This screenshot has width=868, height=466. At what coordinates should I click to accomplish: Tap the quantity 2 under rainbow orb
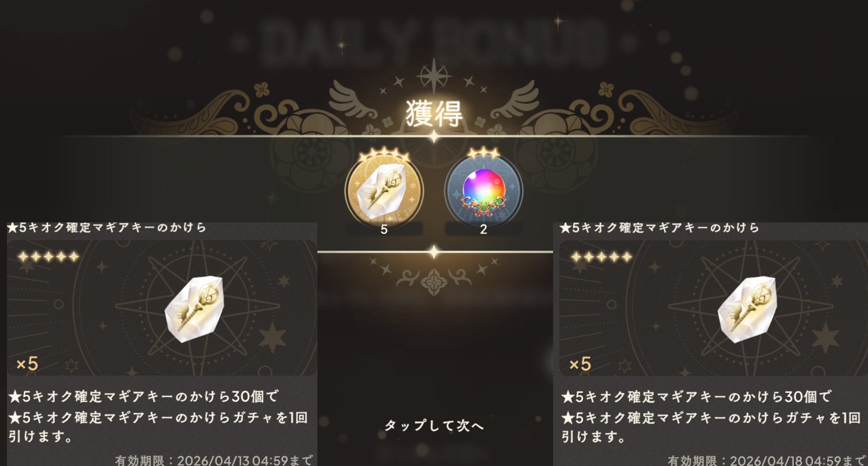click(x=483, y=229)
